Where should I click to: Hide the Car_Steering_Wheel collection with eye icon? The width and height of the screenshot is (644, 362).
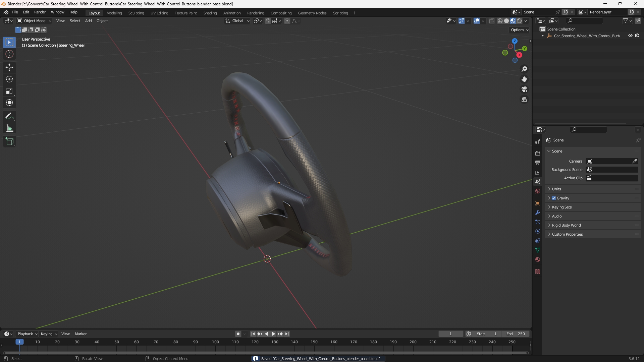tap(630, 36)
